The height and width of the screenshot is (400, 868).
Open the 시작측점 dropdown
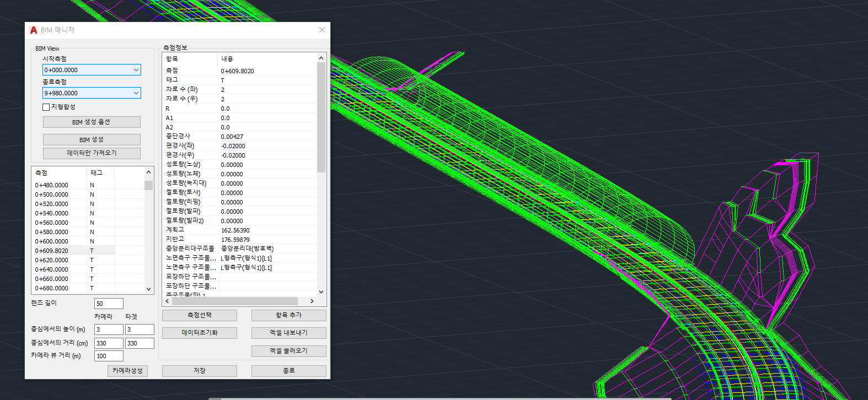coord(136,70)
